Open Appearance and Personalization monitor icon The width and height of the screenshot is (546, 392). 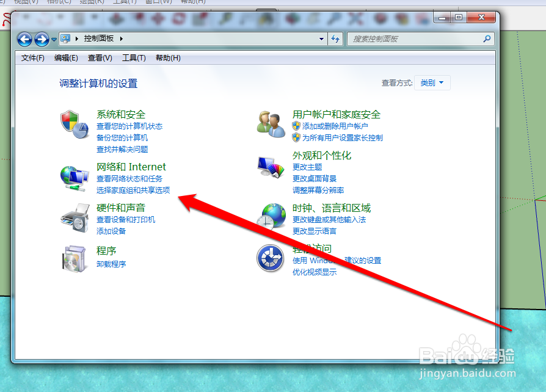[271, 167]
